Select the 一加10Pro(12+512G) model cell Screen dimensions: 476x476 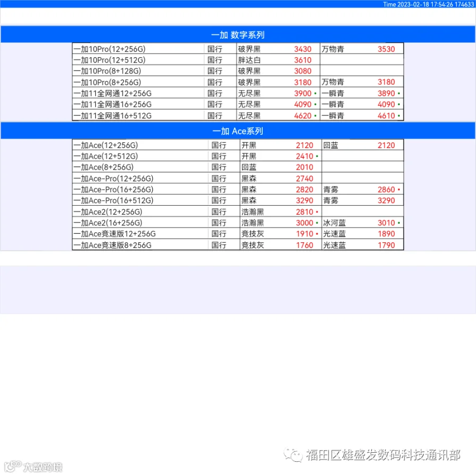[139, 60]
